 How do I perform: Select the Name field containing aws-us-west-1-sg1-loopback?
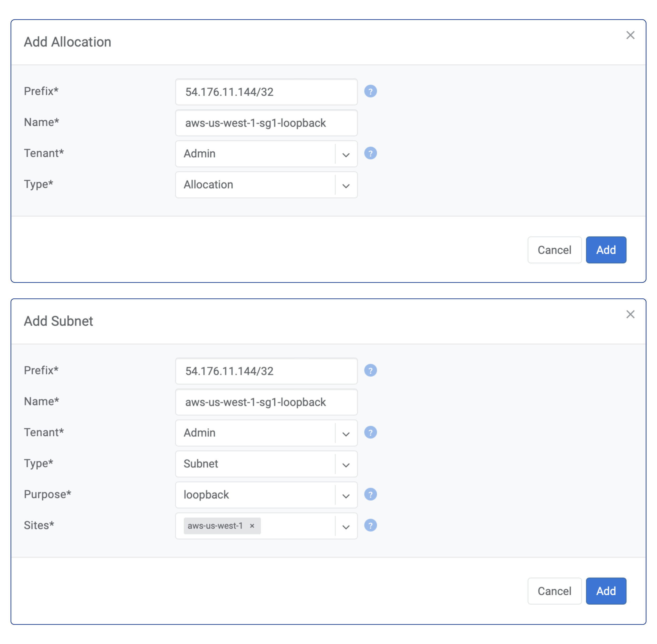[x=266, y=123]
